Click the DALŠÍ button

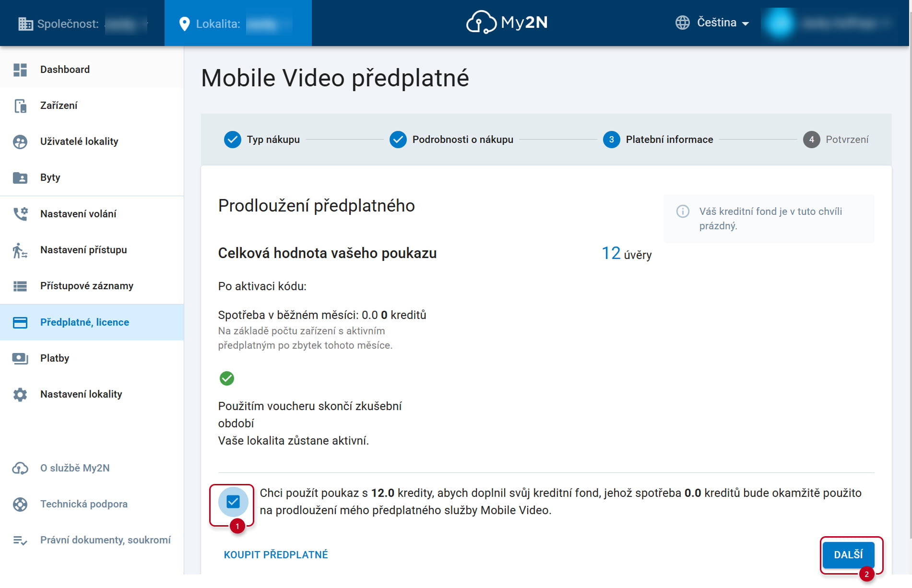(848, 555)
